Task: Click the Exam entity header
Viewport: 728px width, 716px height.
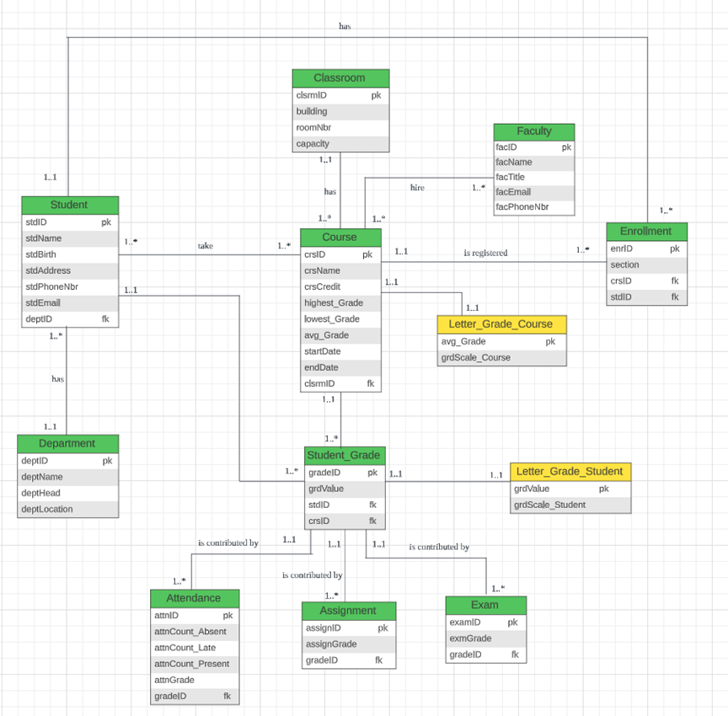Action: click(485, 605)
